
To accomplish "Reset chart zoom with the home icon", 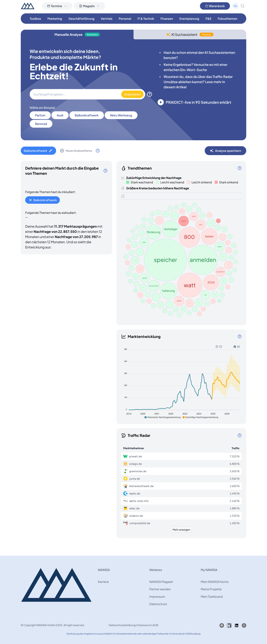I will 235,346.
